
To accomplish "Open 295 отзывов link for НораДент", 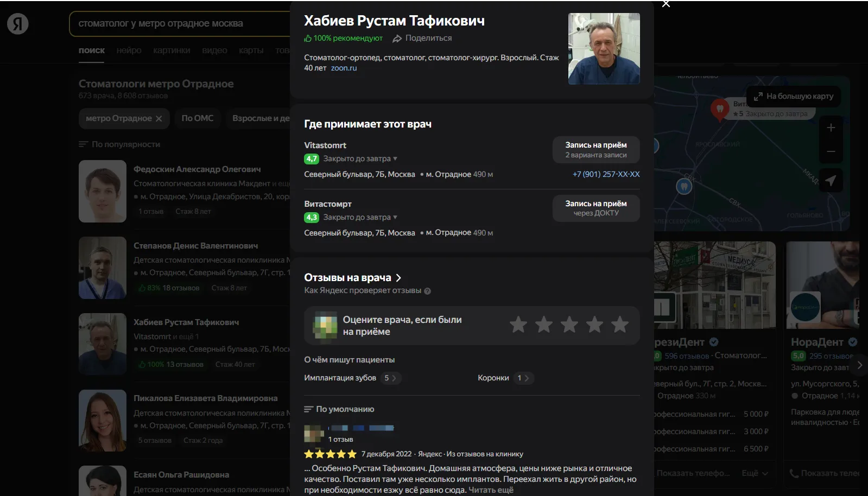I will click(x=831, y=357).
